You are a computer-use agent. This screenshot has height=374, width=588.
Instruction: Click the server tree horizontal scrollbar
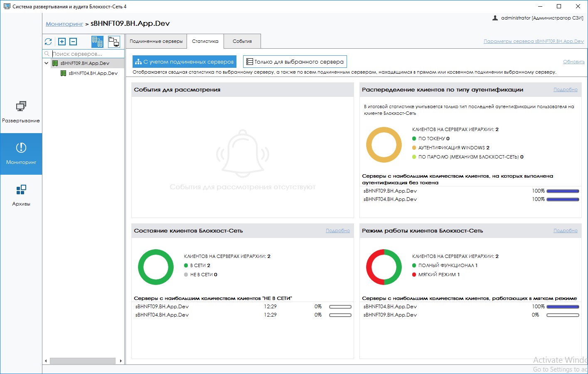coord(83,361)
